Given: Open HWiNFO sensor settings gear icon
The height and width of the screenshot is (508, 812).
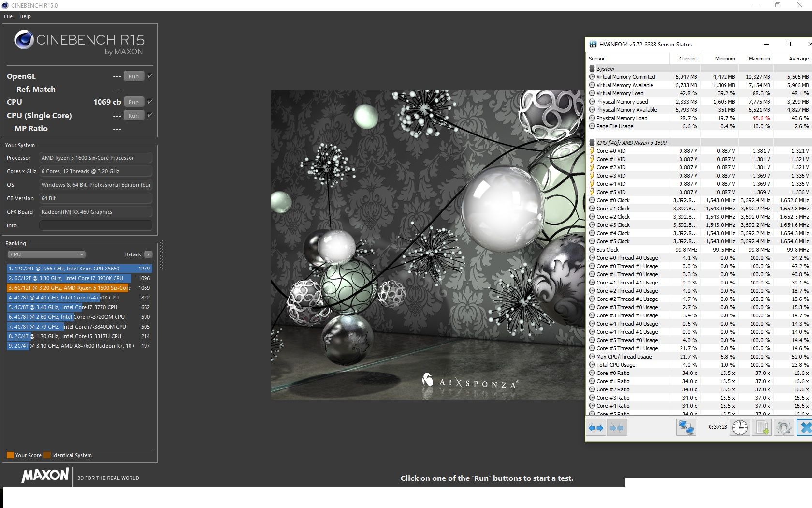Looking at the screenshot, I should coord(783,428).
